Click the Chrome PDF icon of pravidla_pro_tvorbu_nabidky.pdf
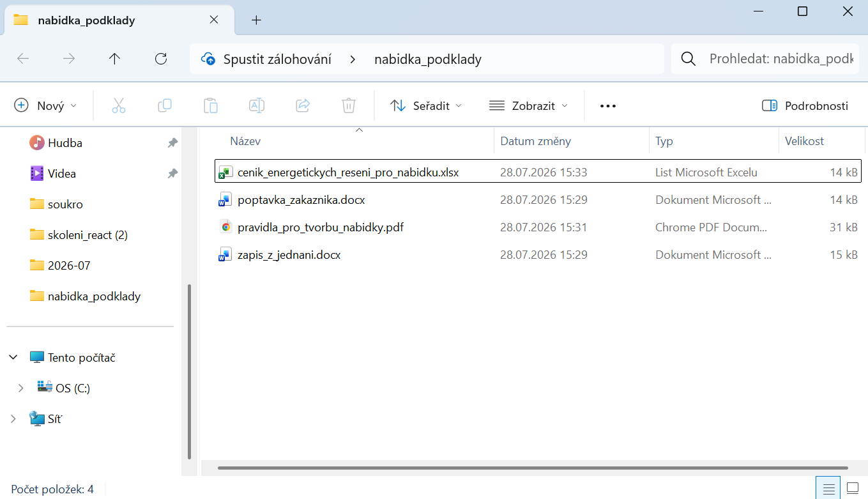Viewport: 868px width, 499px height. (225, 227)
